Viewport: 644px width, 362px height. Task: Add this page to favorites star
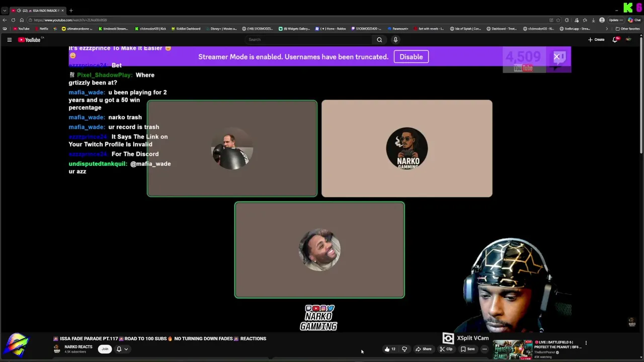pos(558,20)
